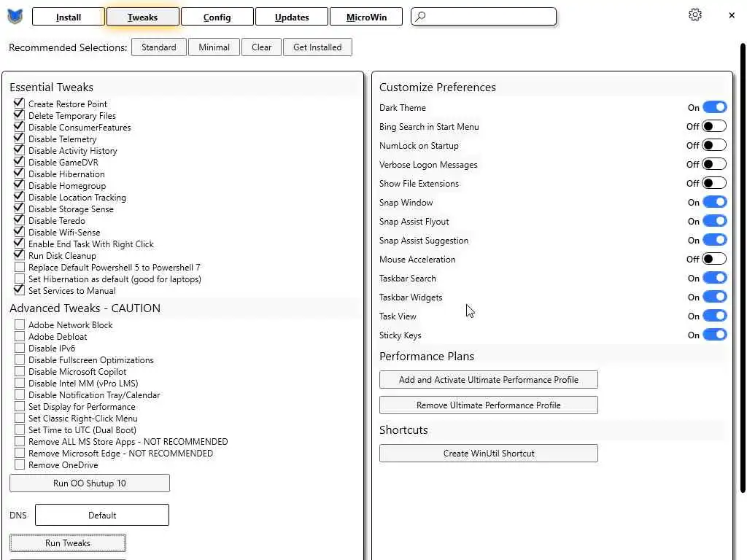
Task: Uncheck Disable ConsumerFeatures
Action: click(x=20, y=127)
